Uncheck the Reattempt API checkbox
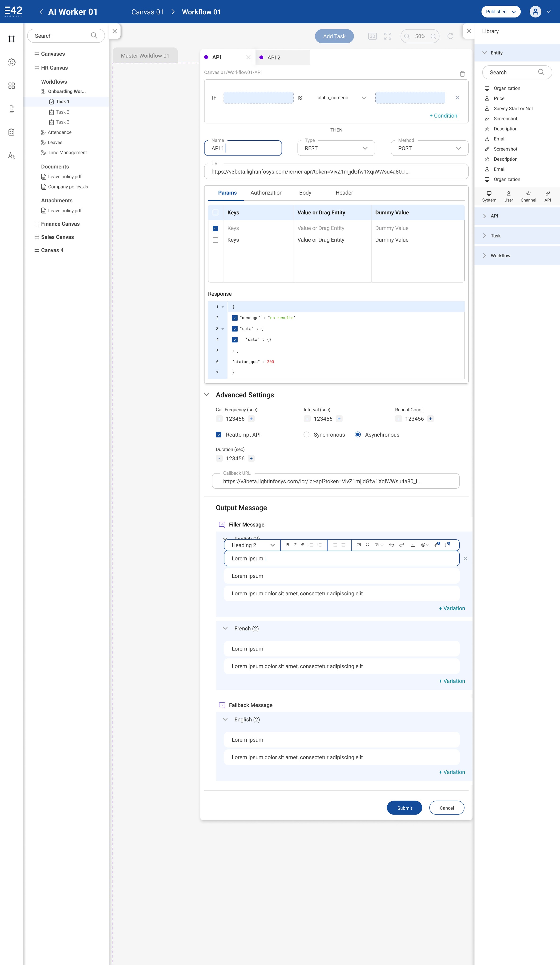Image resolution: width=560 pixels, height=965 pixels. [x=219, y=435]
